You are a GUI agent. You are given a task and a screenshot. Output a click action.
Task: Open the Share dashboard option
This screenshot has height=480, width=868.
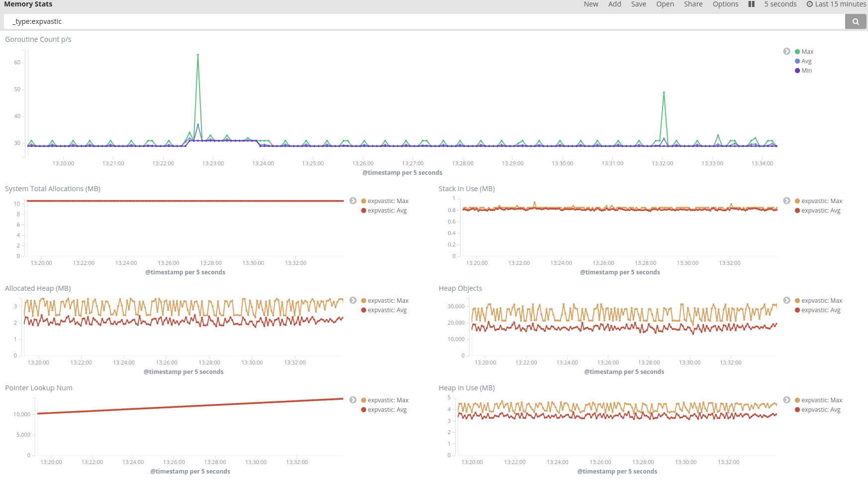pyautogui.click(x=693, y=4)
